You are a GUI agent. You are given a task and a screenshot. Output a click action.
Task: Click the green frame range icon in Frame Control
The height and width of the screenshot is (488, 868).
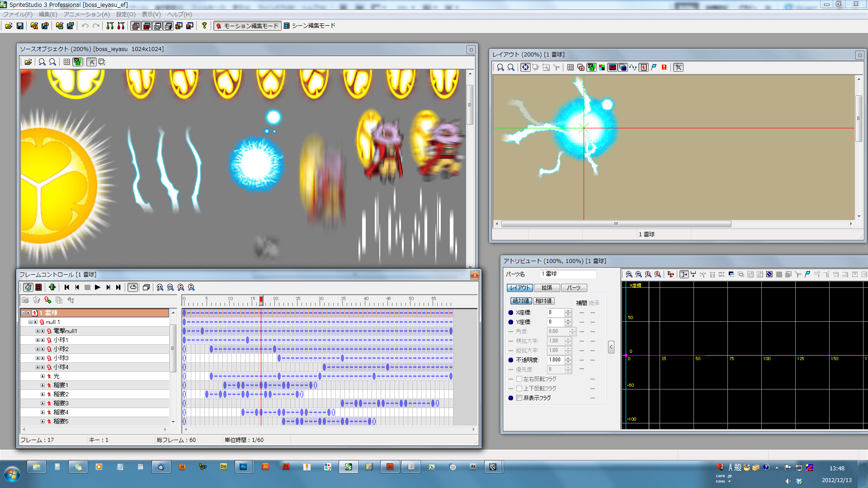tap(52, 287)
